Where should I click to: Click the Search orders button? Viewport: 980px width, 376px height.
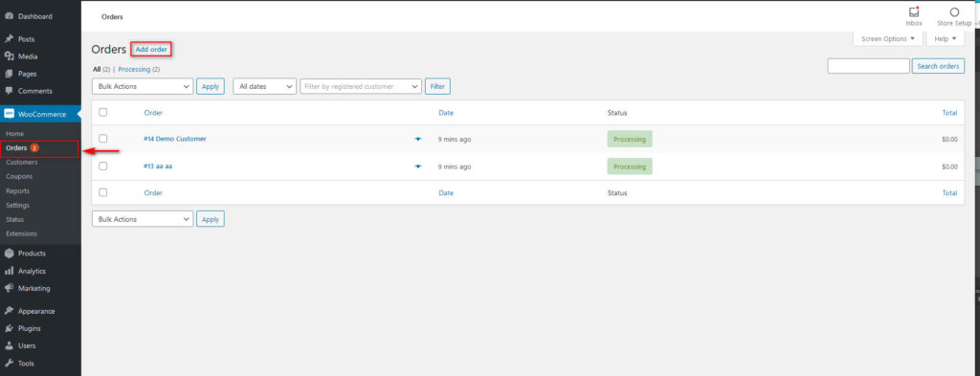pyautogui.click(x=938, y=66)
